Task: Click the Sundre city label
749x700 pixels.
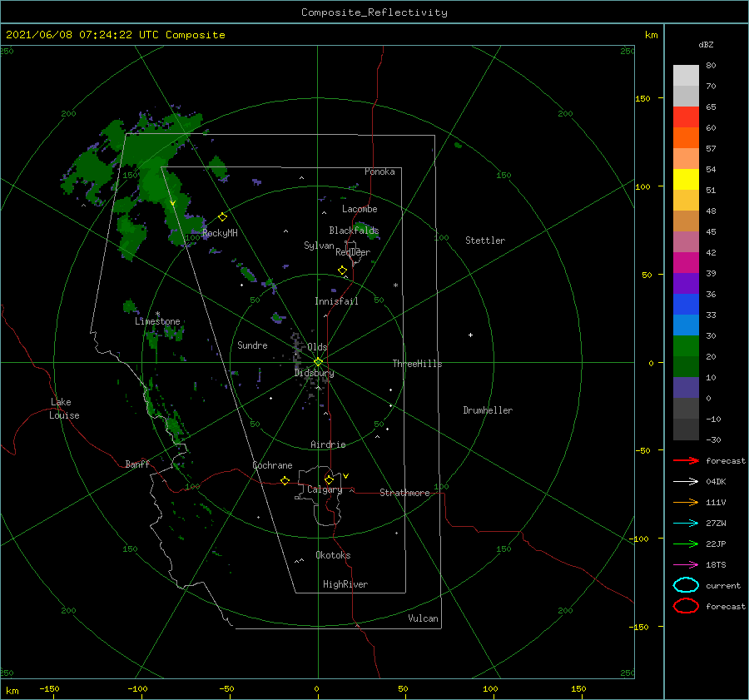Action: point(253,345)
